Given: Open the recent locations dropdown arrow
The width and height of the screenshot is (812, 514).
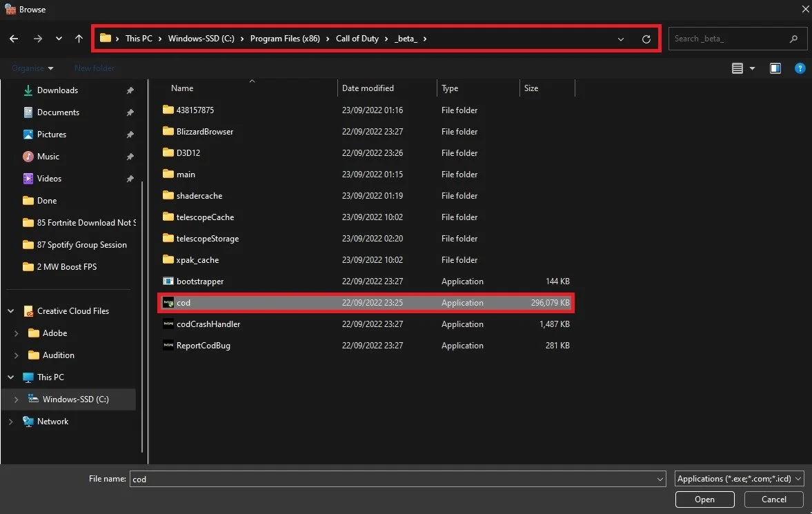Looking at the screenshot, I should [x=59, y=39].
